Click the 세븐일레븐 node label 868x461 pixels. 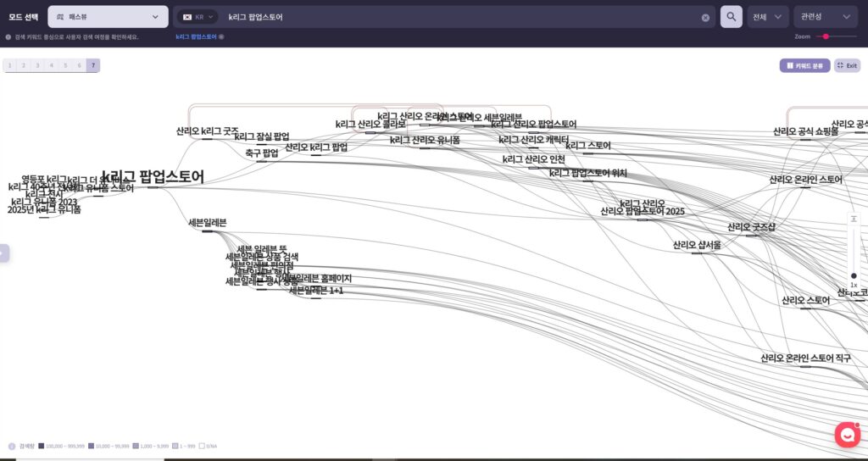[x=207, y=223]
